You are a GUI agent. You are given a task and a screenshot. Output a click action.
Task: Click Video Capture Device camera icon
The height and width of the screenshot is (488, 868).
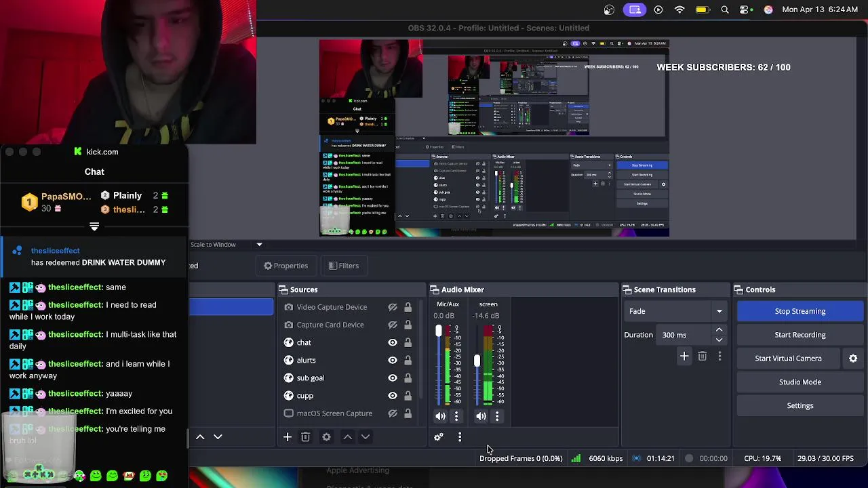coord(289,307)
